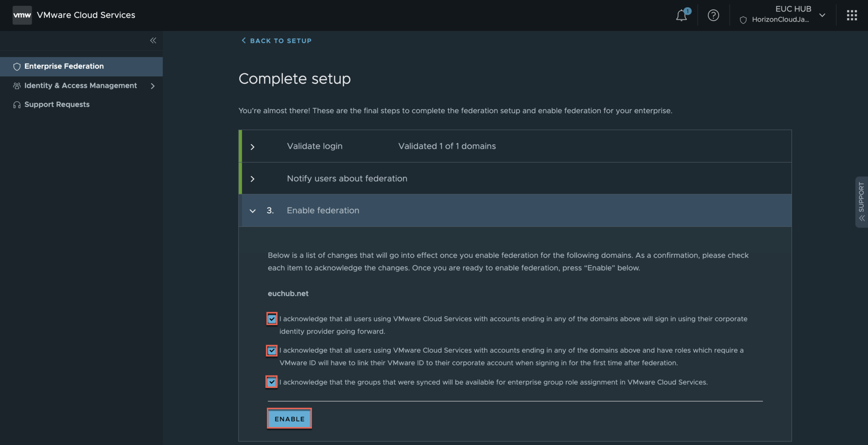Click the organization shield icon beside HorizonCloudJa
This screenshot has height=445, width=868.
743,20
